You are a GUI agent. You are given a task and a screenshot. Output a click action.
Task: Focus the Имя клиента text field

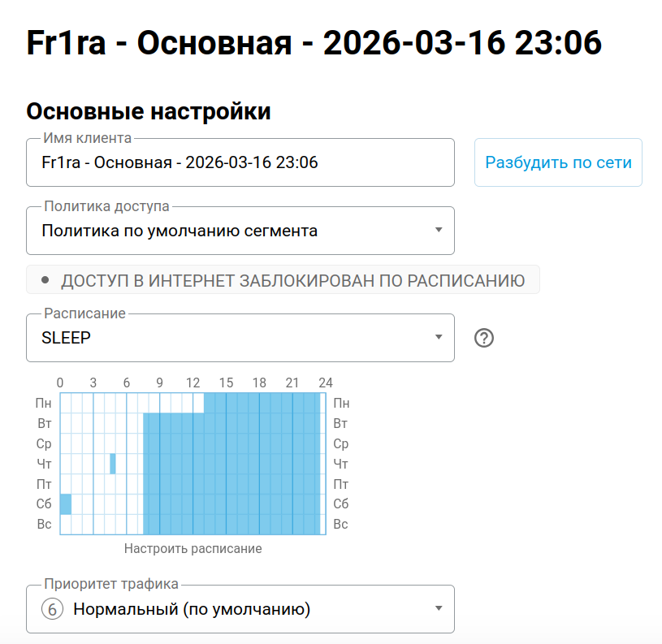(240, 162)
